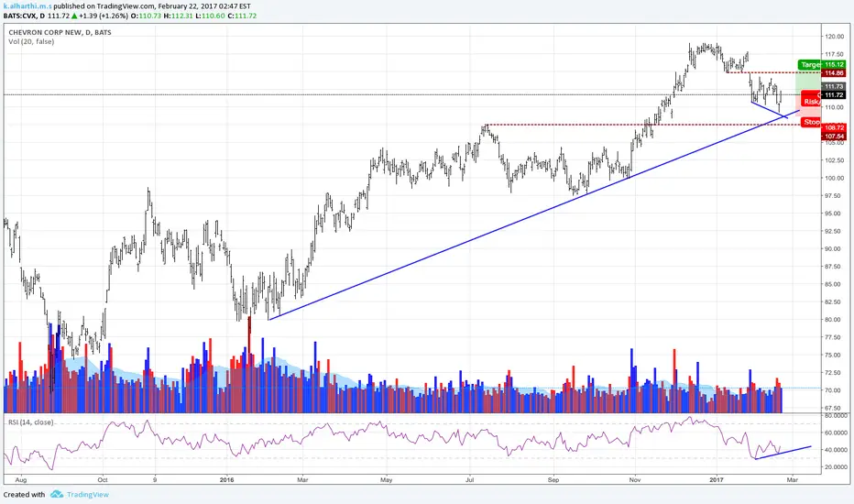Click the 80.00 price axis value
Image resolution: width=854 pixels, height=504 pixels.
tap(835, 320)
